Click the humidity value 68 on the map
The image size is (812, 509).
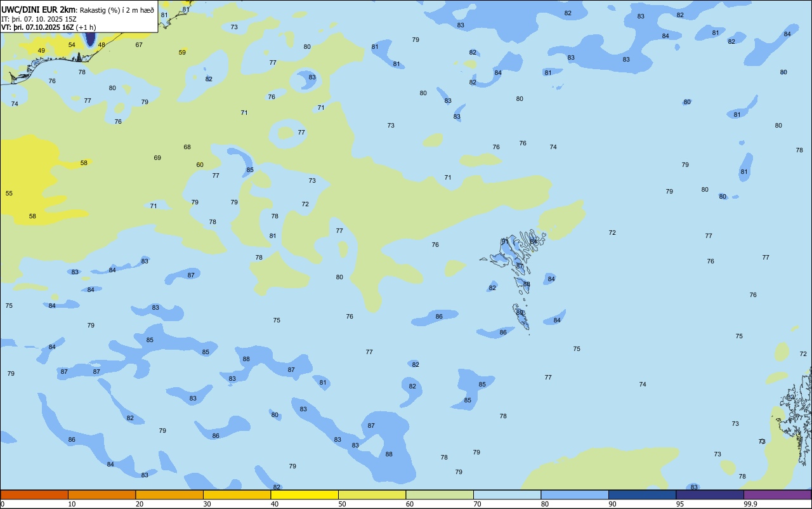(x=187, y=147)
